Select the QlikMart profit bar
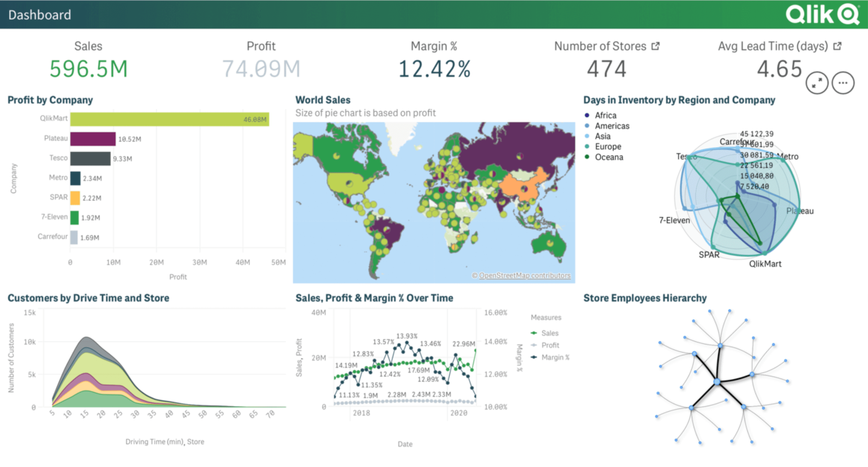868x467 pixels. (169, 119)
